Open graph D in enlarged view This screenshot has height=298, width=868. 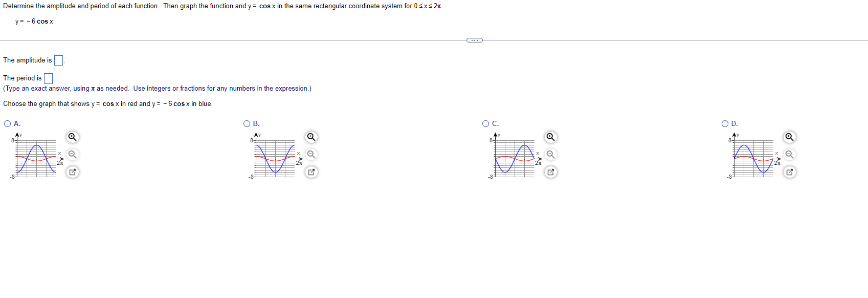789,172
